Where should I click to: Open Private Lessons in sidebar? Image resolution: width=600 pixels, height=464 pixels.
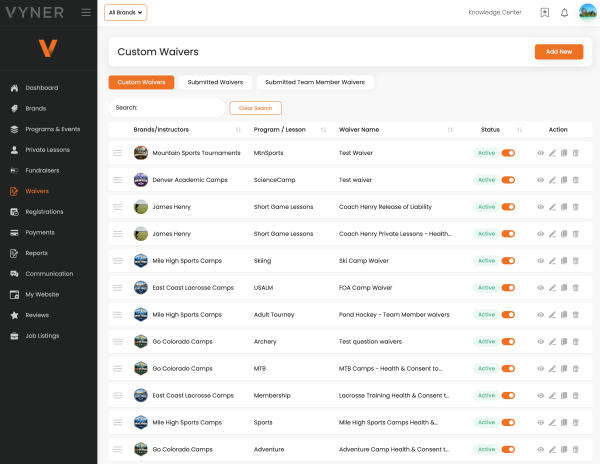point(47,150)
